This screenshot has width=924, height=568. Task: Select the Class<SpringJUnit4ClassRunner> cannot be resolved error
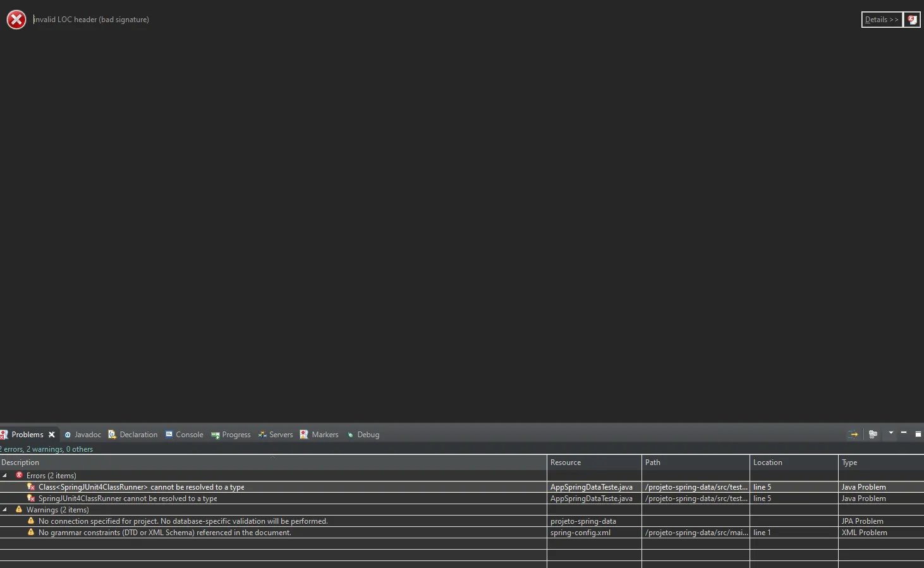coord(462,487)
